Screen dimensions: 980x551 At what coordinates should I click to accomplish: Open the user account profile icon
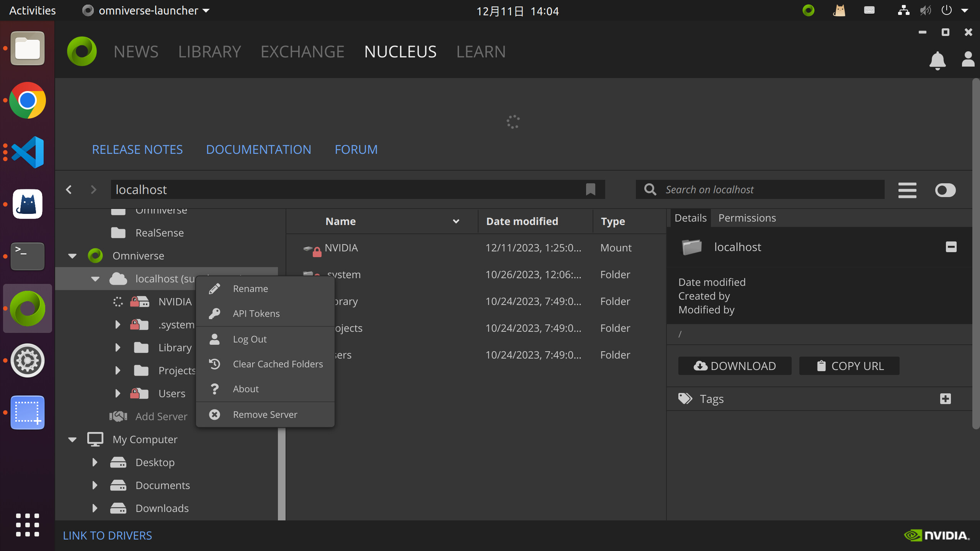tap(968, 59)
